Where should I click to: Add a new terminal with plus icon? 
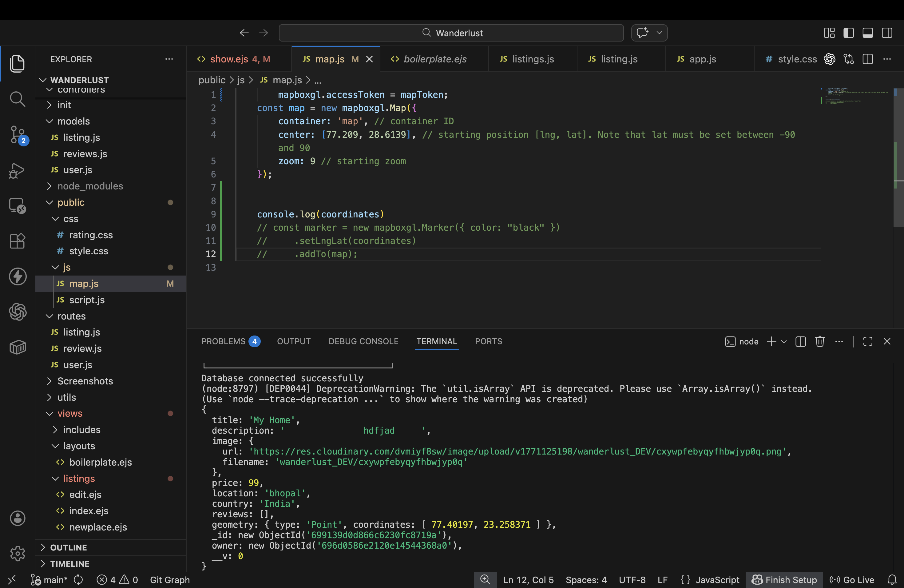(x=771, y=341)
